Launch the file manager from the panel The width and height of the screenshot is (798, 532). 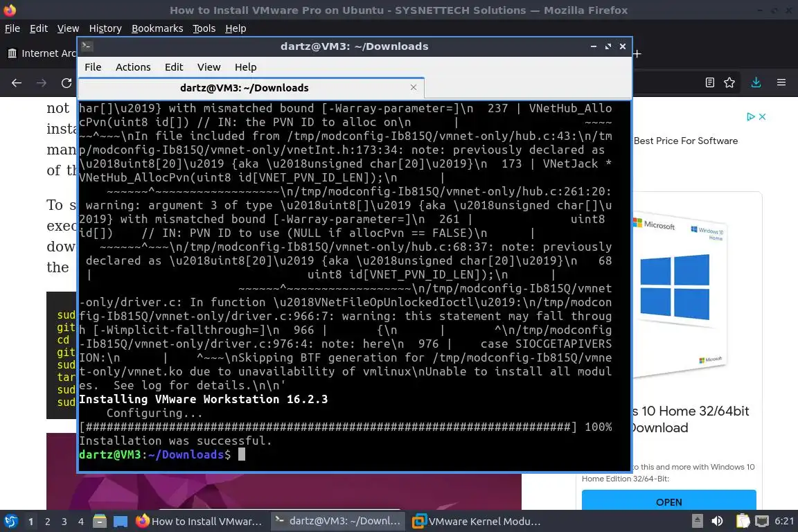click(100, 522)
